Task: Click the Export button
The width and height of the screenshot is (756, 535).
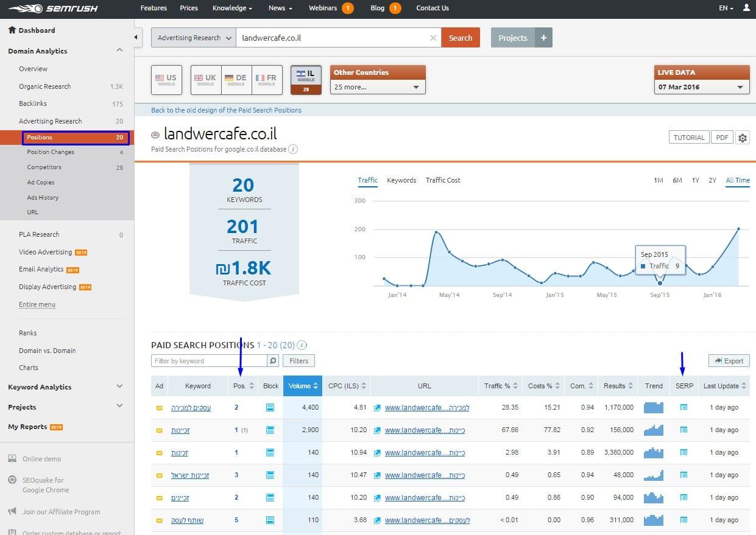Action: 729,361
